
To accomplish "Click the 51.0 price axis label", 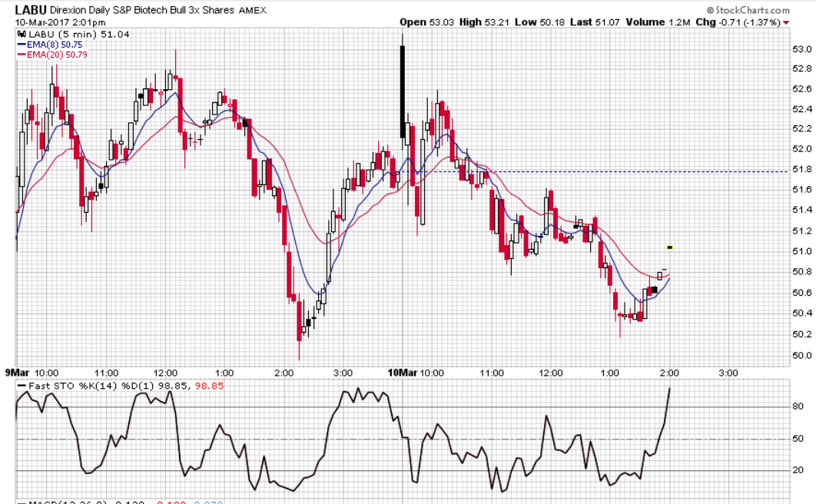I will [x=801, y=251].
